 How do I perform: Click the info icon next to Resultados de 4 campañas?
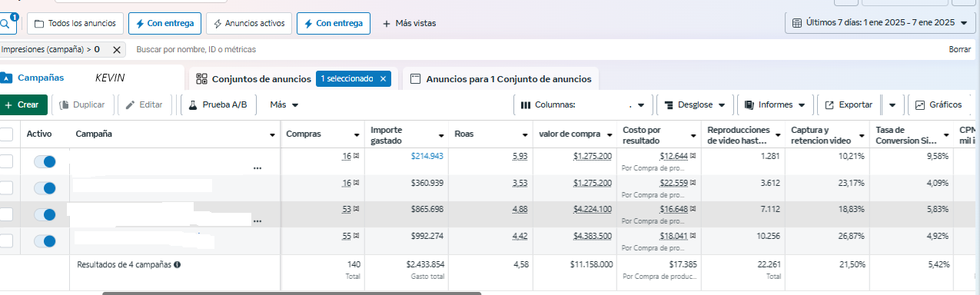(177, 264)
